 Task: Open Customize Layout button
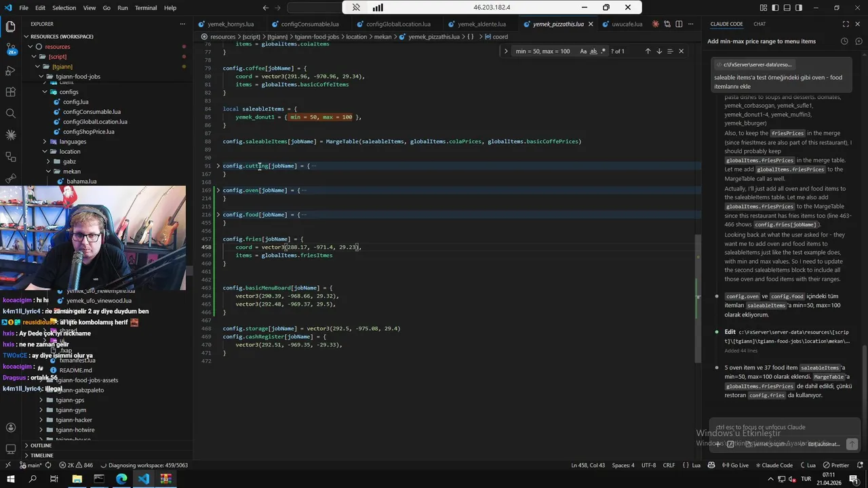764,7
